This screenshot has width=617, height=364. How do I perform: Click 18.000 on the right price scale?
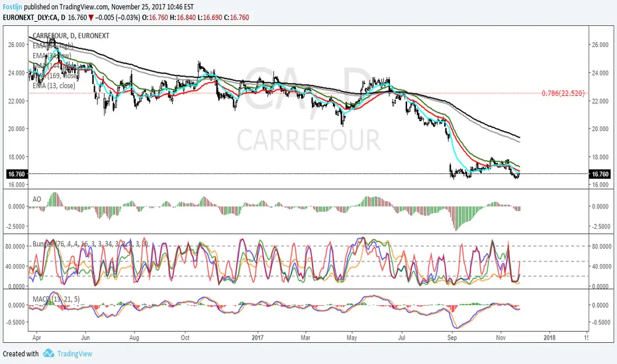pos(600,157)
